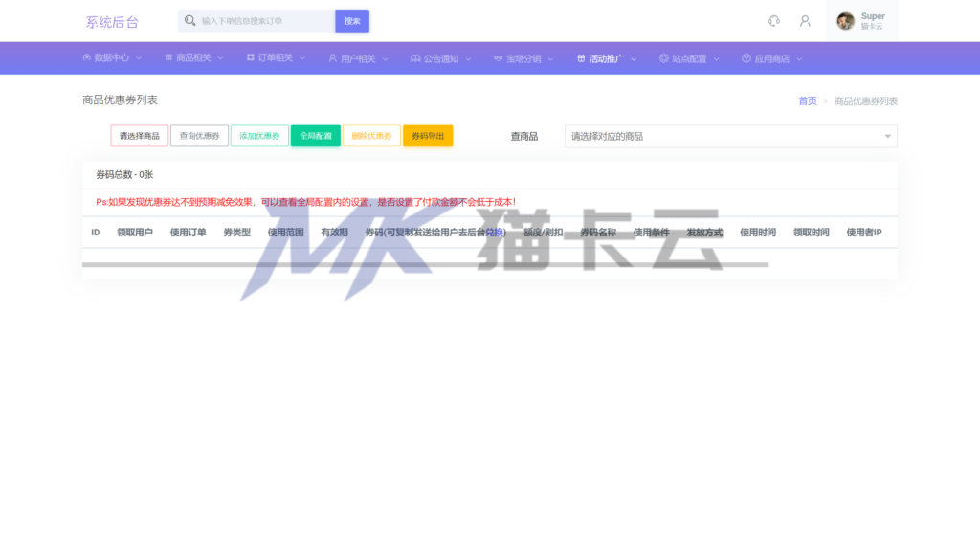
Task: Expand the 订单相关 chevron
Action: 302,58
